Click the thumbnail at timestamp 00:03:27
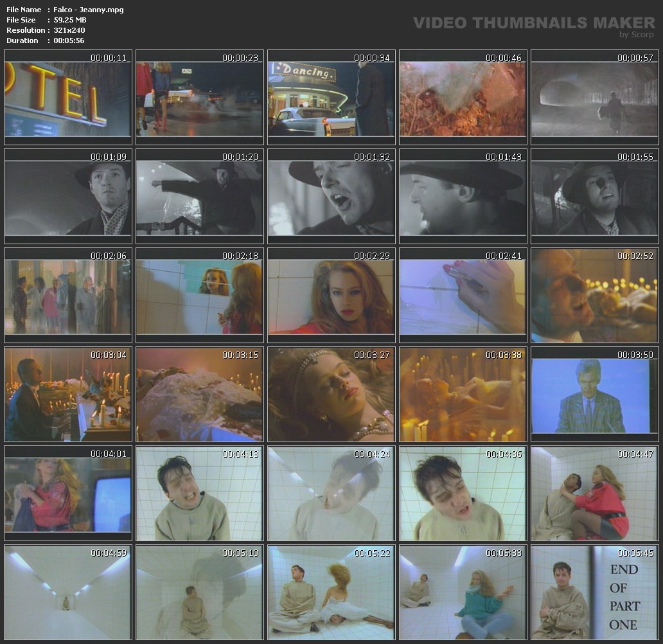 331,395
